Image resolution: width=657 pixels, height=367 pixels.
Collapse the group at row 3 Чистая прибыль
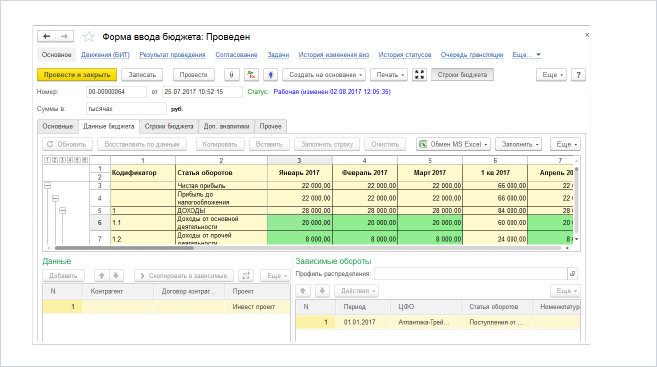(x=48, y=185)
